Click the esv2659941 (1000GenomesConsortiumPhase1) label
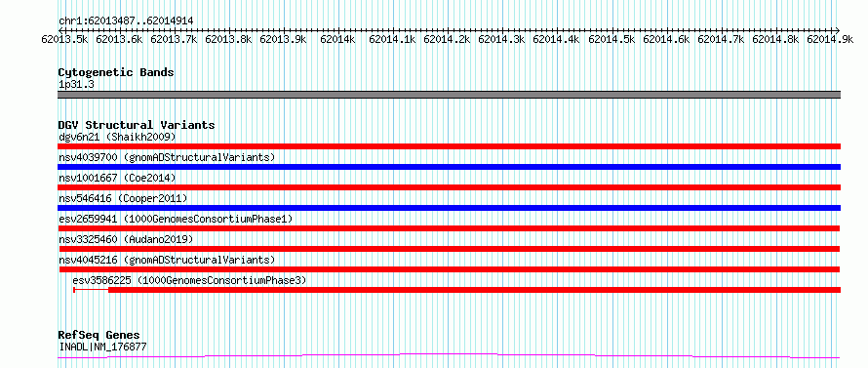 click(x=176, y=219)
